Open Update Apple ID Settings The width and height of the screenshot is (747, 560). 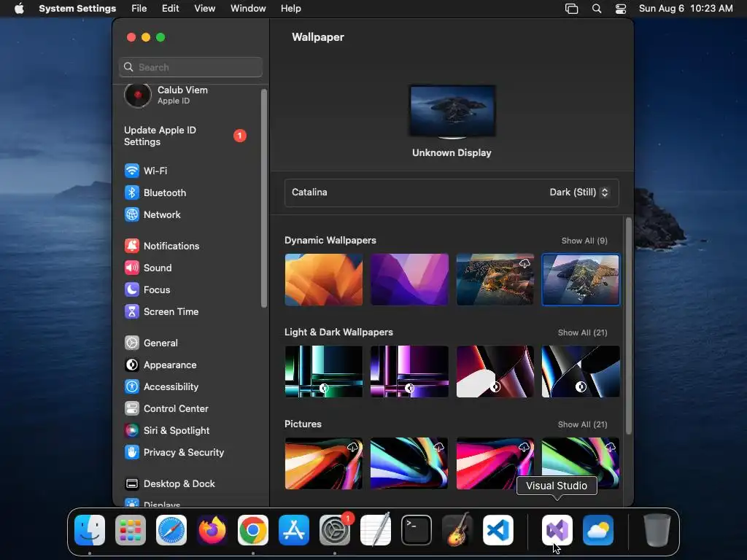pyautogui.click(x=186, y=136)
